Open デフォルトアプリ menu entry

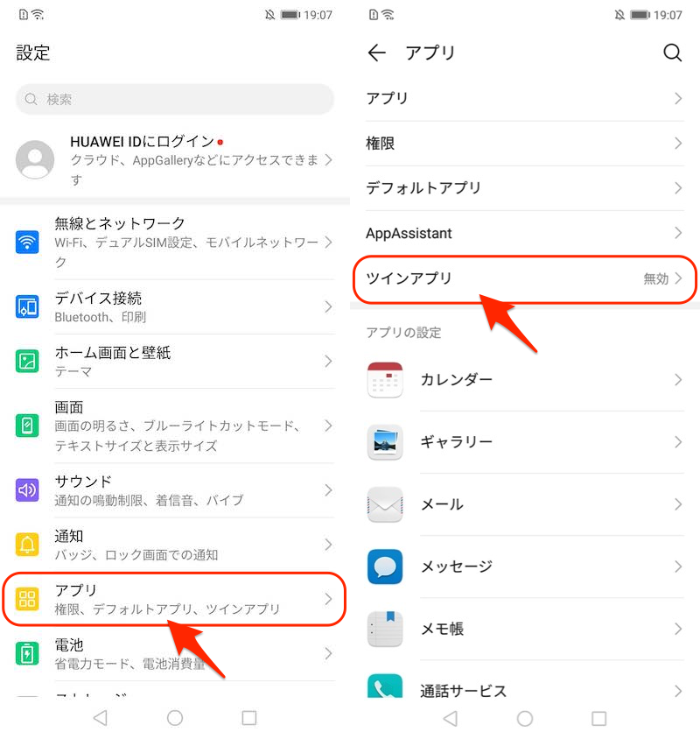click(x=525, y=188)
